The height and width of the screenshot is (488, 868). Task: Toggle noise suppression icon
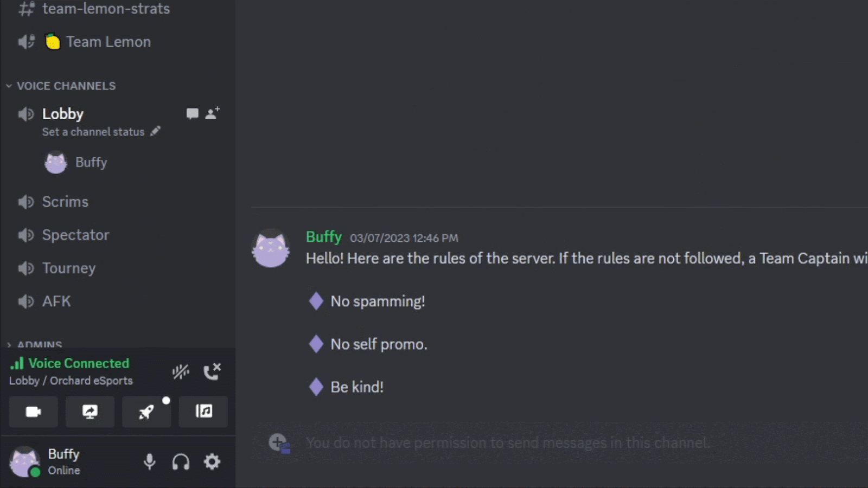(181, 371)
